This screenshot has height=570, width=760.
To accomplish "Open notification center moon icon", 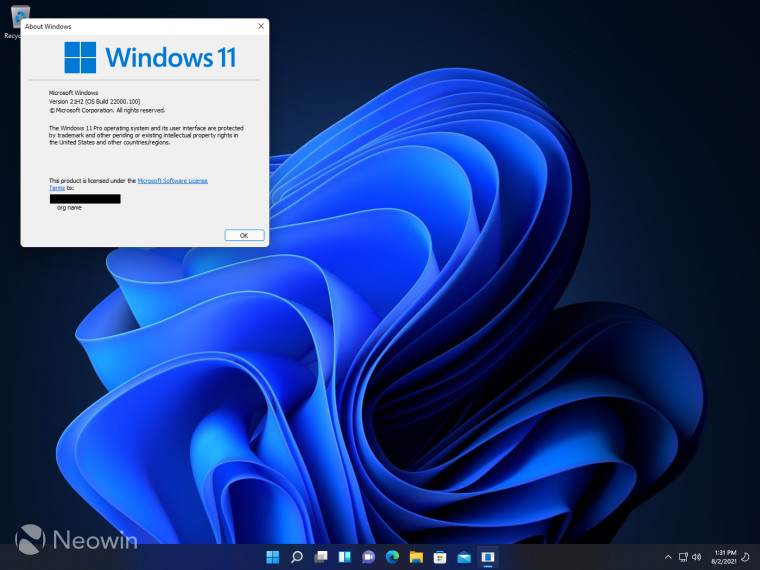I will coord(746,556).
